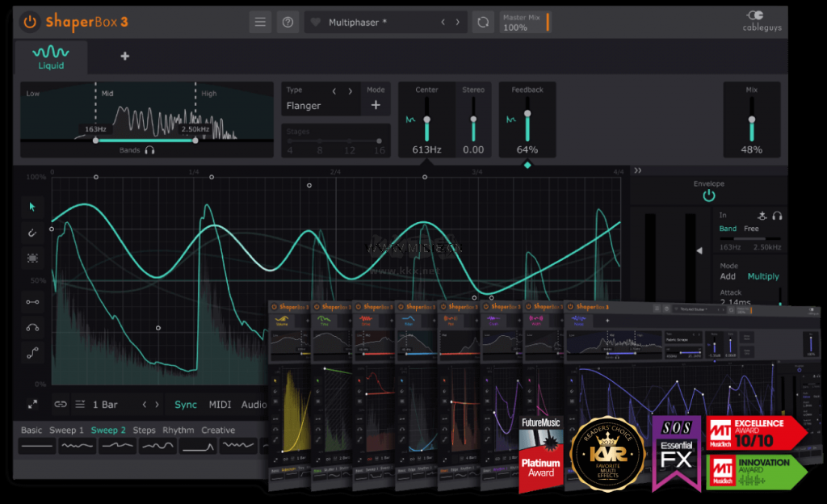Select the pointer edit tool
Viewport: 827px width, 504px height.
click(x=33, y=207)
